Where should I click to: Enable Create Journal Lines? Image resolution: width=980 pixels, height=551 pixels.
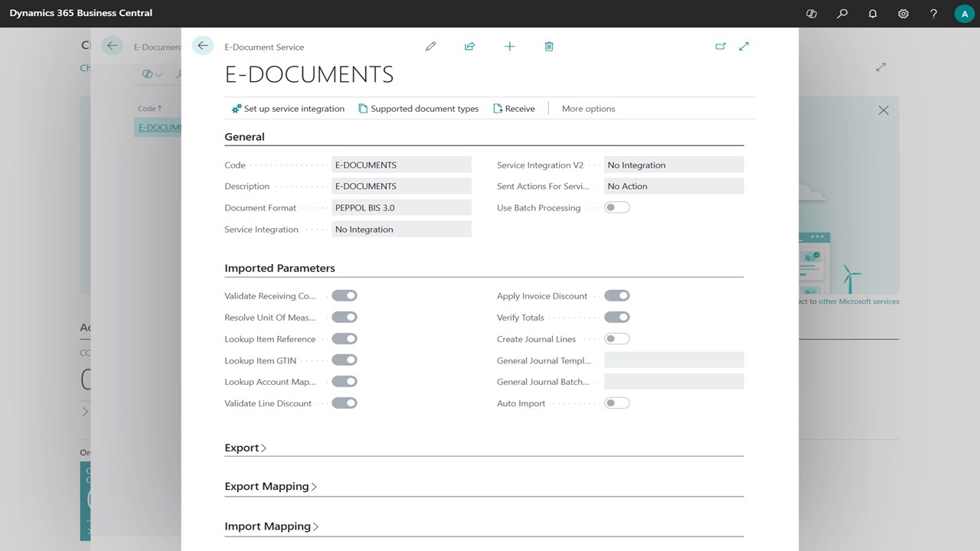coord(617,339)
